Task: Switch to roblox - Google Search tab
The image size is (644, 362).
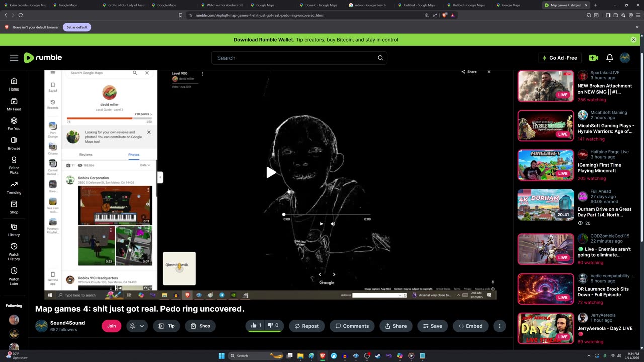Action: 370,5
